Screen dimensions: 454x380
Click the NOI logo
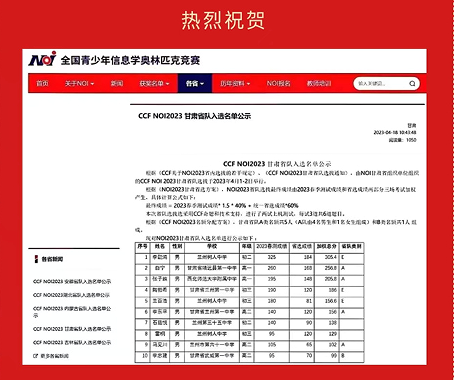point(42,59)
